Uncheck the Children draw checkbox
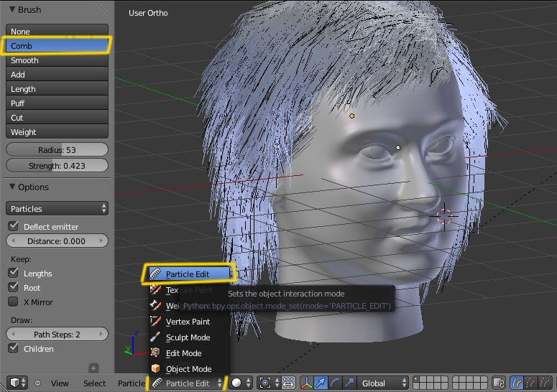The height and width of the screenshot is (392, 557). 13,349
